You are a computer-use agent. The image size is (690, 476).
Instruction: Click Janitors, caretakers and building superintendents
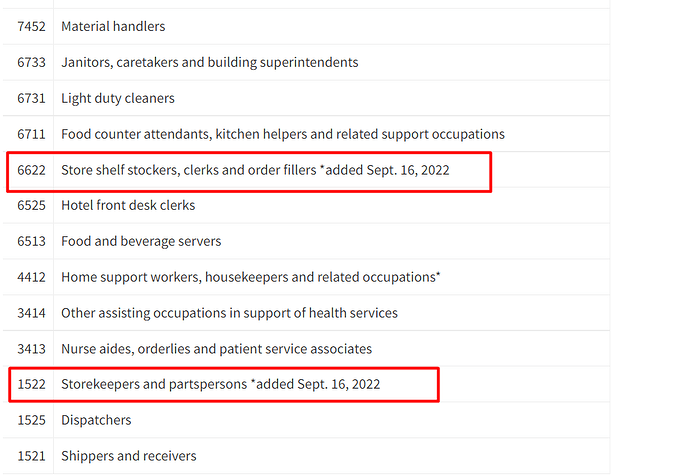[209, 62]
